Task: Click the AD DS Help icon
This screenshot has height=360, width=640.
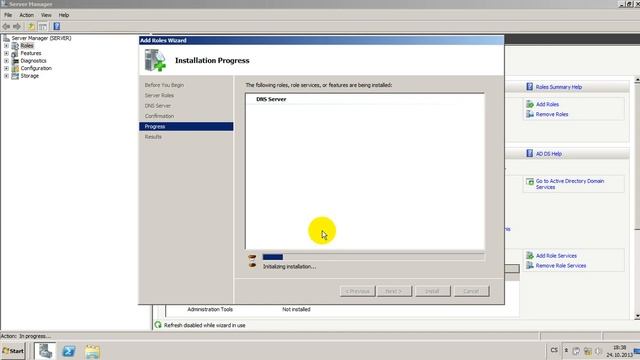Action: [x=529, y=153]
